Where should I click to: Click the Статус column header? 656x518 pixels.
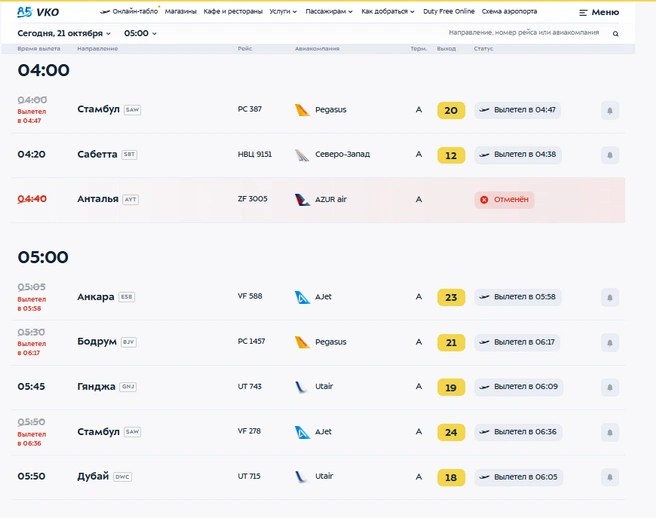[483, 49]
